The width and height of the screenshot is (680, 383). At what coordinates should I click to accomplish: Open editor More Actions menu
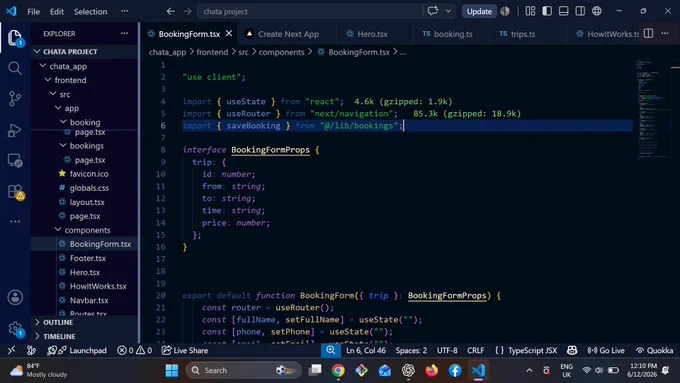[665, 33]
